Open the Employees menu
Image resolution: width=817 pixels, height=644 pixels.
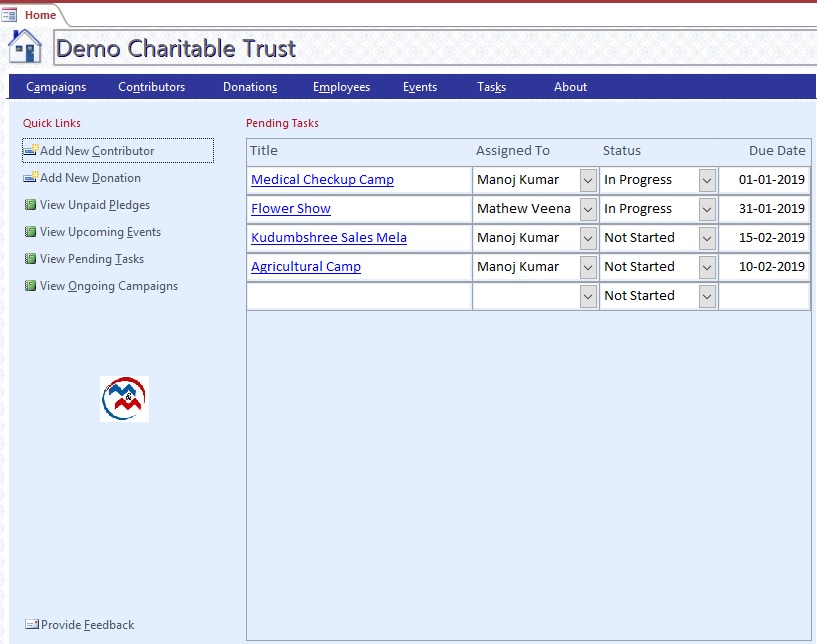341,87
